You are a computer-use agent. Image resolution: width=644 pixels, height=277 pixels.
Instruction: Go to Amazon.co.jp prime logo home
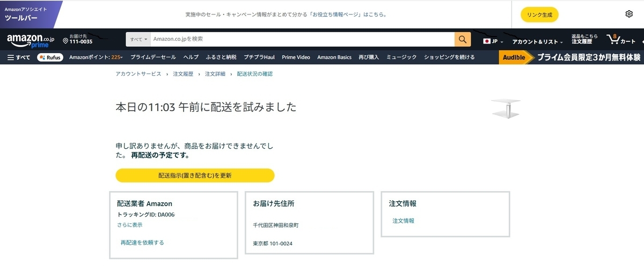pyautogui.click(x=30, y=40)
